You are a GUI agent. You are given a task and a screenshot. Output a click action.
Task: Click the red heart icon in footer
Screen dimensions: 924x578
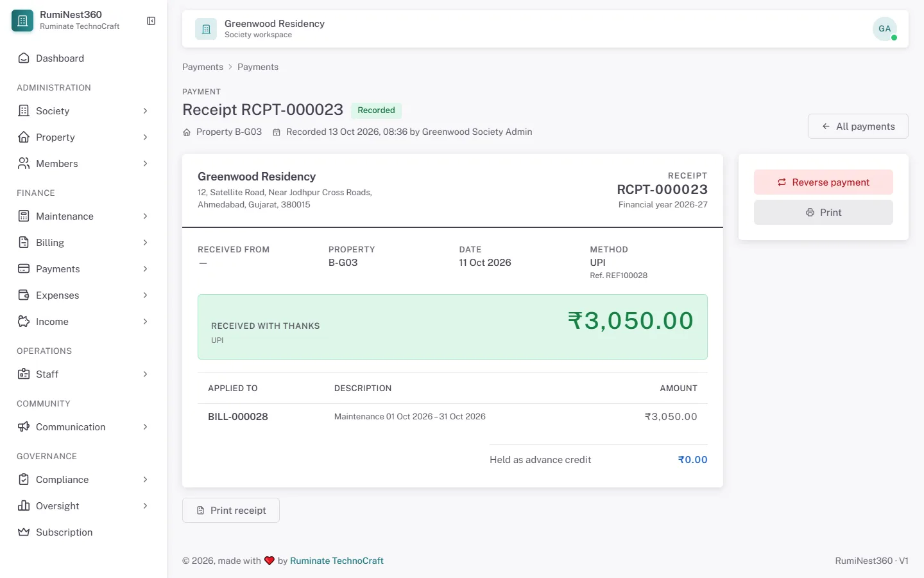point(269,561)
